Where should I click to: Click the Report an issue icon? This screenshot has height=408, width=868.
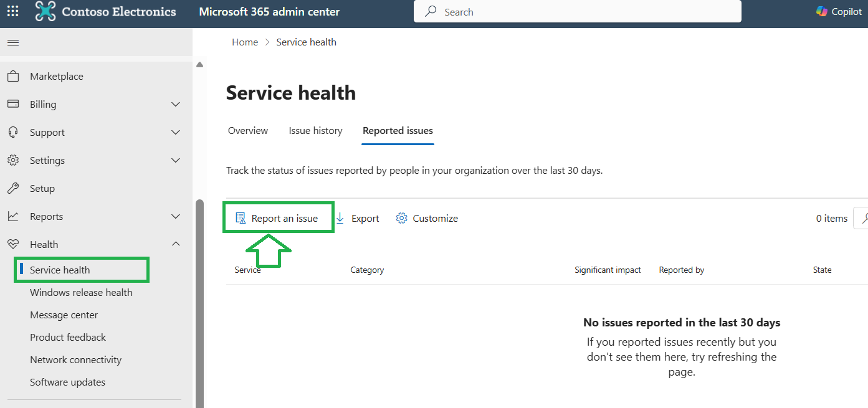coord(241,218)
